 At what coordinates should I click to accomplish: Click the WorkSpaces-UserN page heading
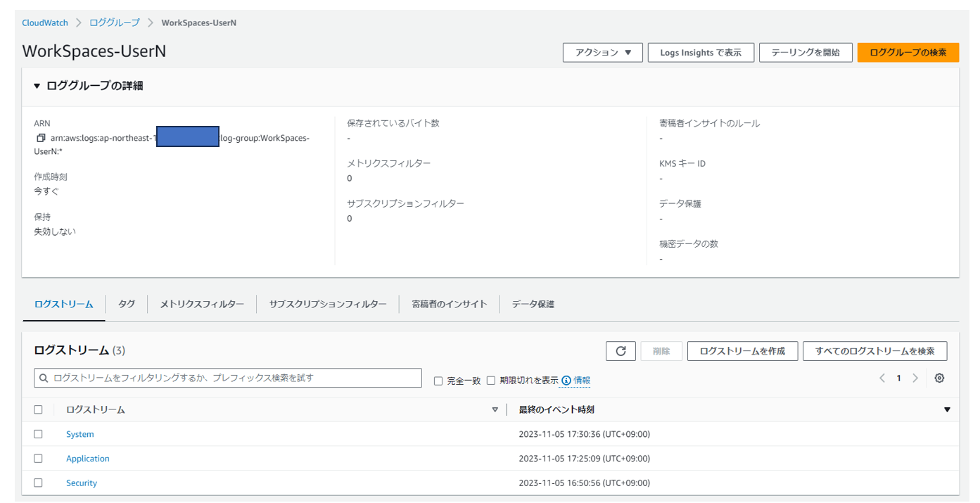tap(94, 52)
